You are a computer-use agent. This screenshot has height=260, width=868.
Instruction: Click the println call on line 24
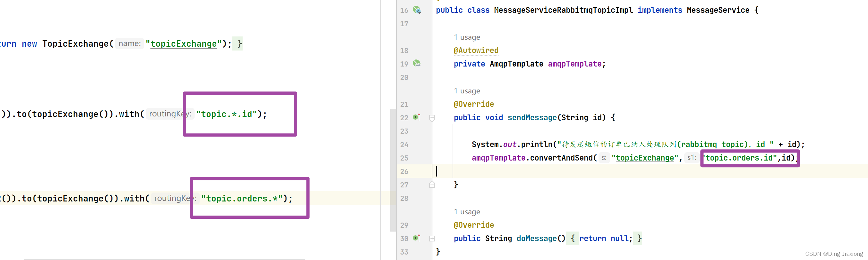click(536, 145)
